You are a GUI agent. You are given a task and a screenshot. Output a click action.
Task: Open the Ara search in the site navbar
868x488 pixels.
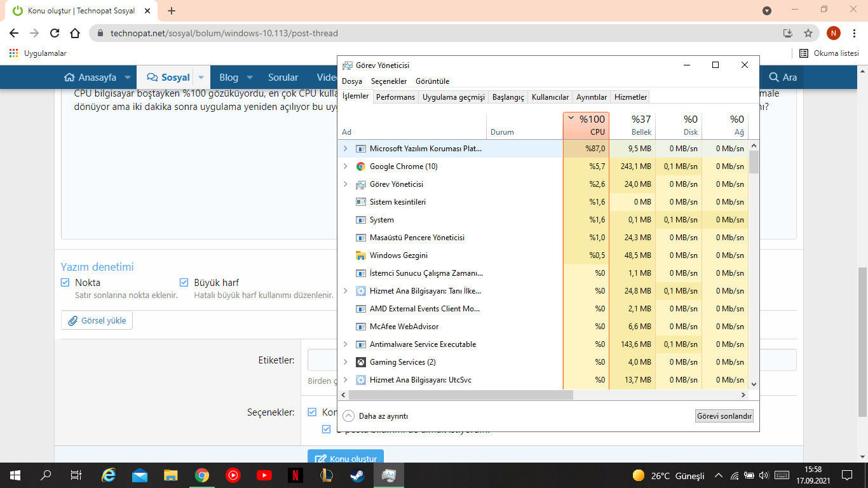click(x=783, y=78)
